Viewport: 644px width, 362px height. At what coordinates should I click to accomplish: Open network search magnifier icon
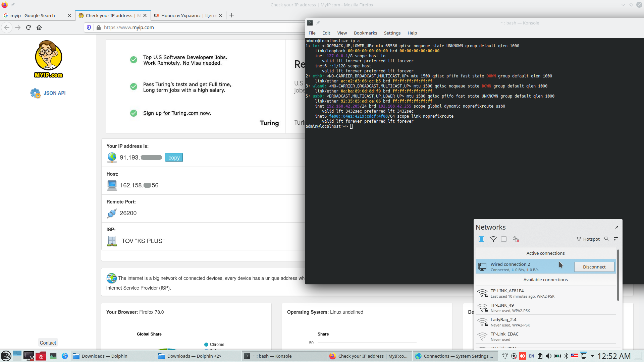click(606, 239)
